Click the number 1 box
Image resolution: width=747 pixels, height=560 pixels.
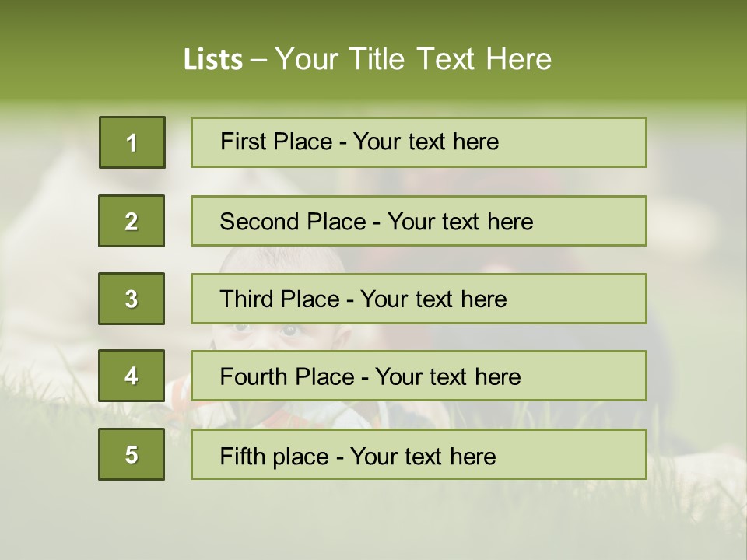click(x=132, y=142)
